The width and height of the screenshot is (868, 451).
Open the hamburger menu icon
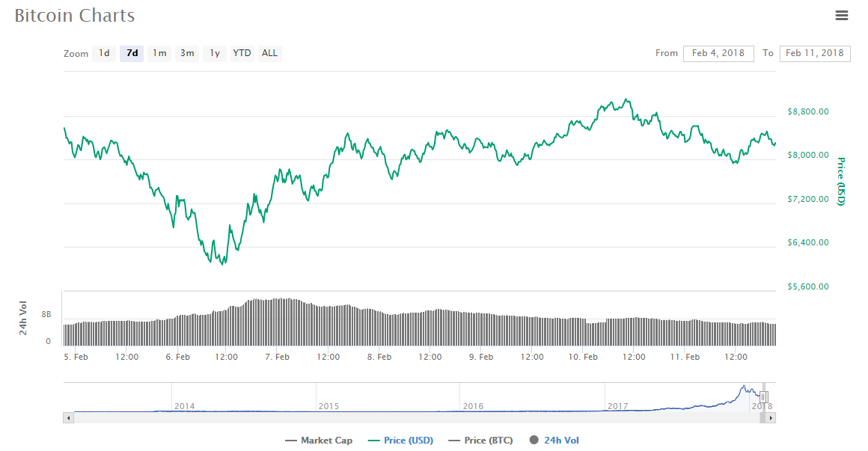pyautogui.click(x=841, y=15)
